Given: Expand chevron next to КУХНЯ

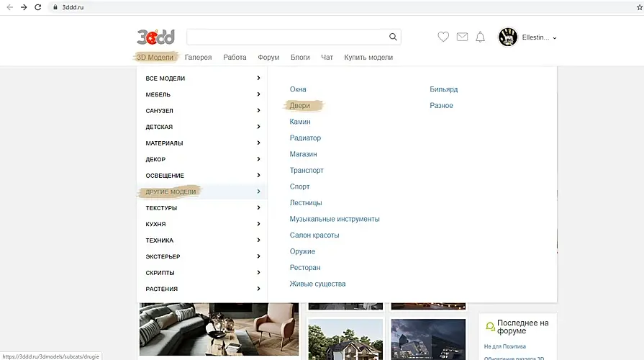Looking at the screenshot, I should point(258,224).
